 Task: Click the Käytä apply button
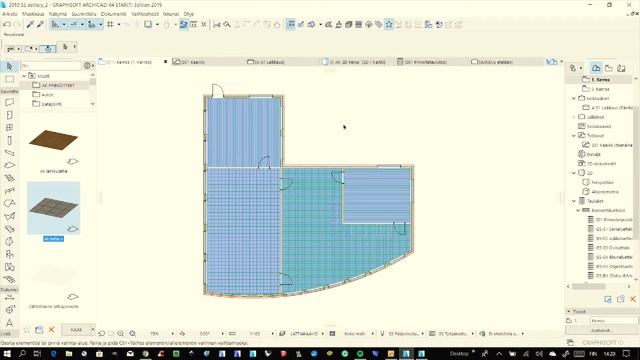click(x=76, y=329)
